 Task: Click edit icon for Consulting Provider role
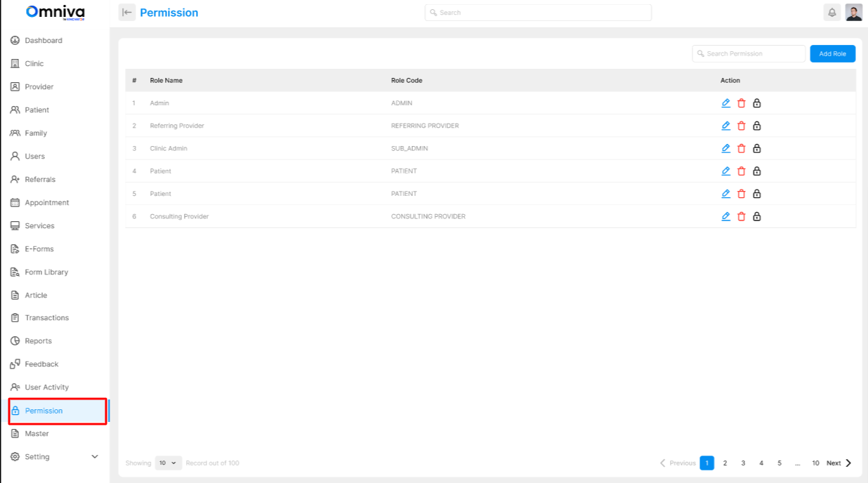(726, 216)
